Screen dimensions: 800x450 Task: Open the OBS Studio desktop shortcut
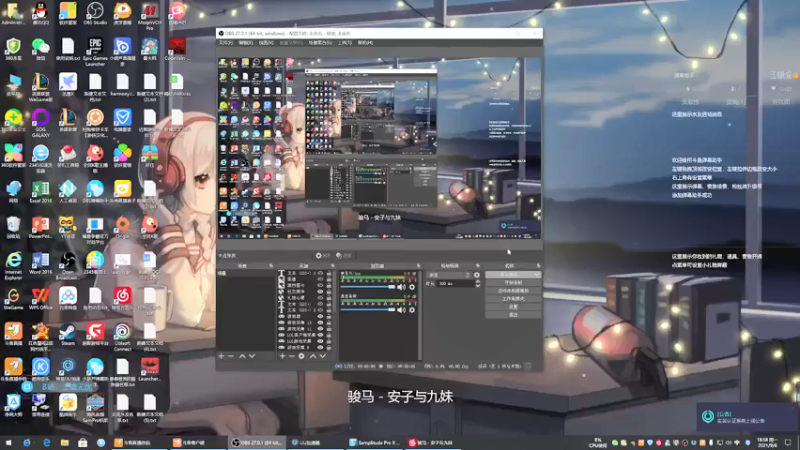click(x=95, y=13)
